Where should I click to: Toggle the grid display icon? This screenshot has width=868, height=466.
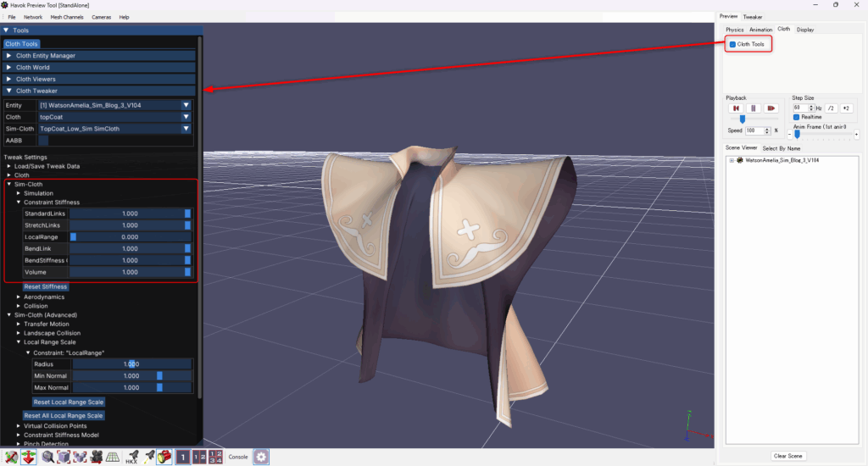(113, 457)
